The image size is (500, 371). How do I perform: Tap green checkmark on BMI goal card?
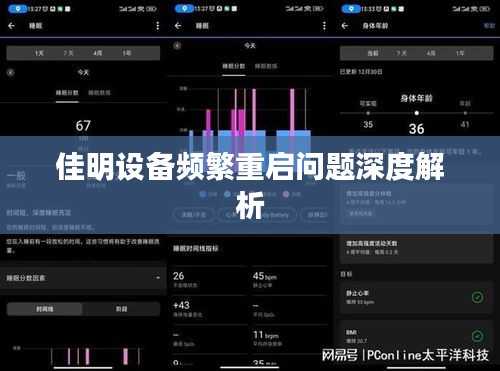[477, 336]
